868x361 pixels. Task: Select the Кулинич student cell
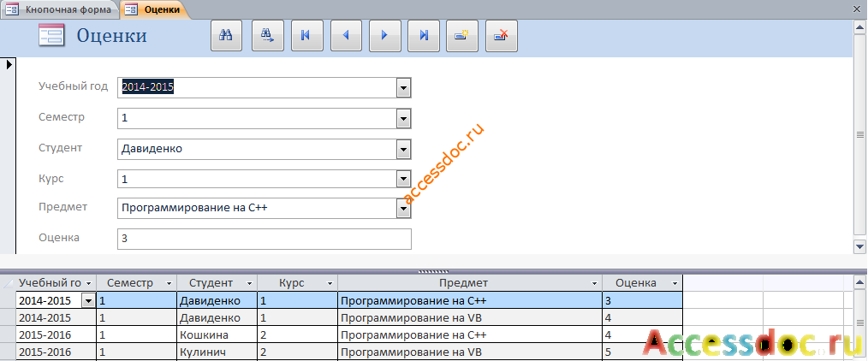tap(217, 352)
